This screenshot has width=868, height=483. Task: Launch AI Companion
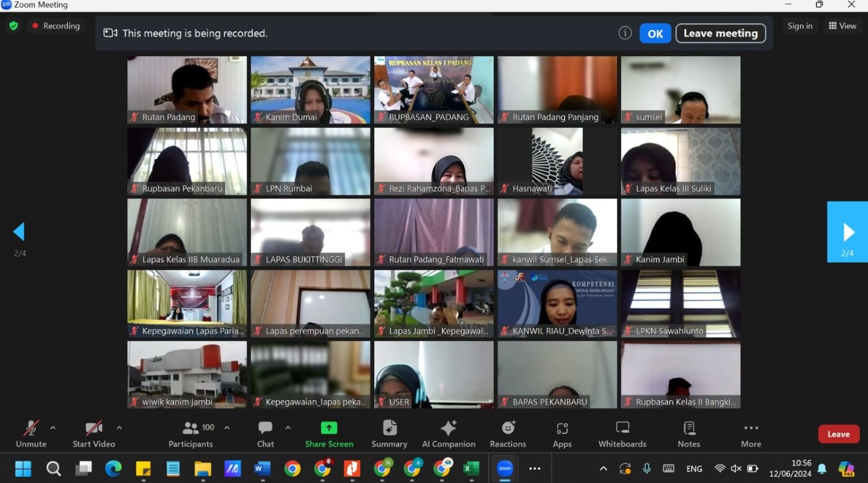[x=448, y=434]
